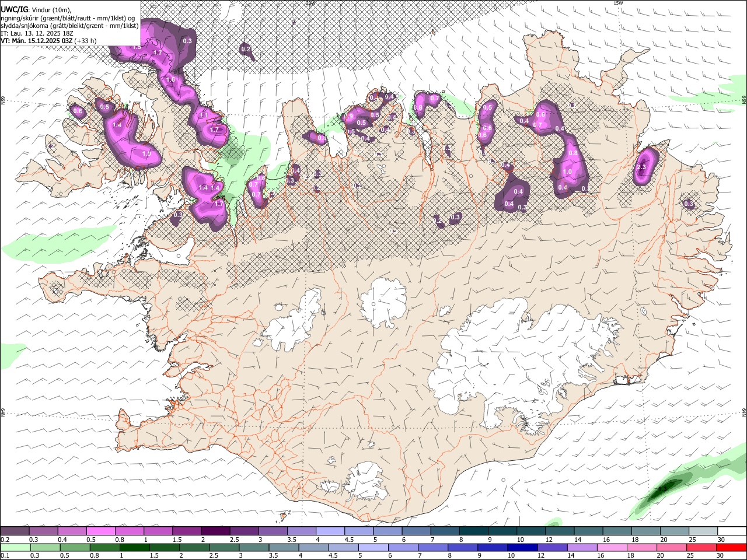Pick the dark blue 10 swatch in rain scale
Image resolution: width=747 pixels, height=560 pixels.
pyautogui.click(x=521, y=547)
